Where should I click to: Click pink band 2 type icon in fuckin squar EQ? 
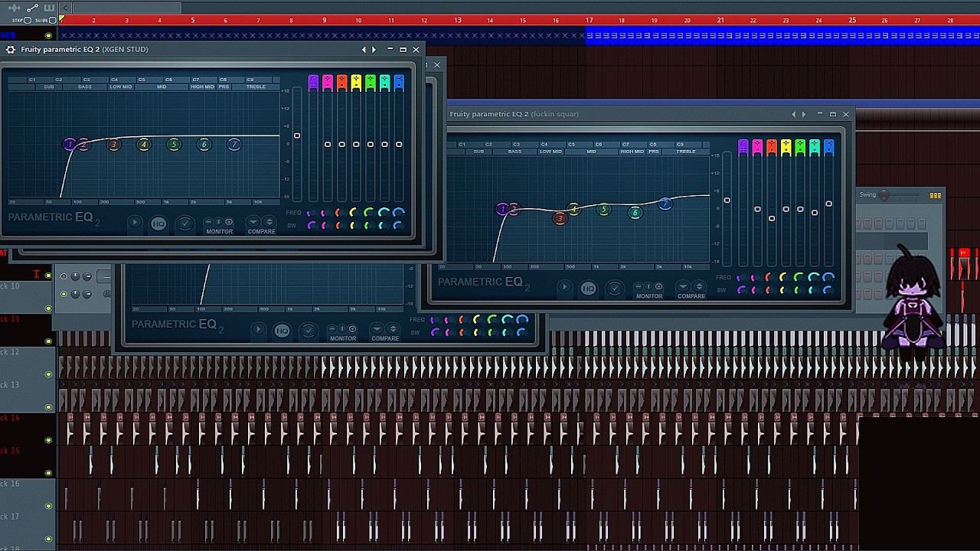click(x=757, y=146)
